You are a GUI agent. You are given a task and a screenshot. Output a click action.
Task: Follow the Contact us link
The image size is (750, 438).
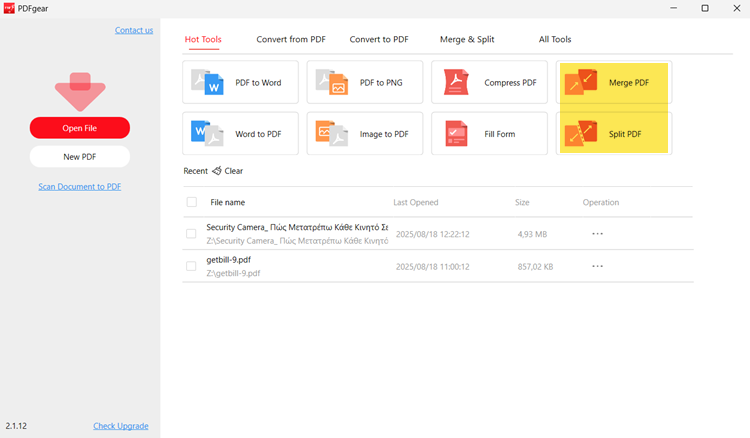point(134,30)
